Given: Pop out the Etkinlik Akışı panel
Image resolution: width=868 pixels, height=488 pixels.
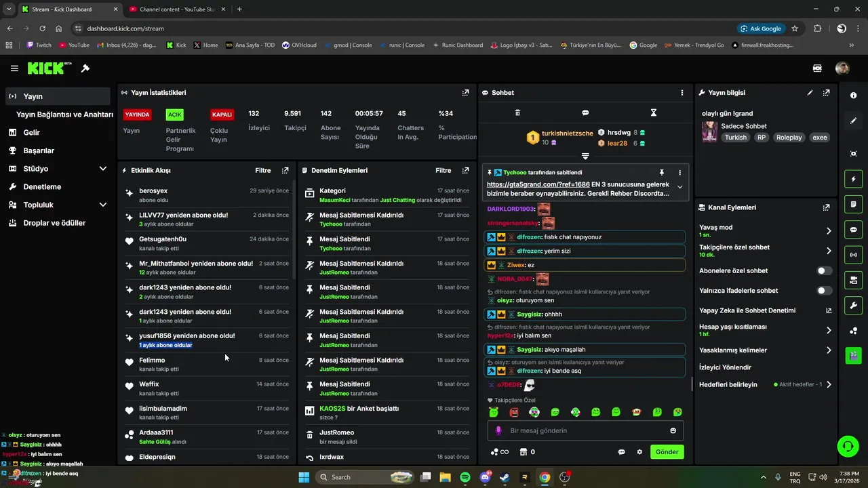Looking at the screenshot, I should 285,171.
